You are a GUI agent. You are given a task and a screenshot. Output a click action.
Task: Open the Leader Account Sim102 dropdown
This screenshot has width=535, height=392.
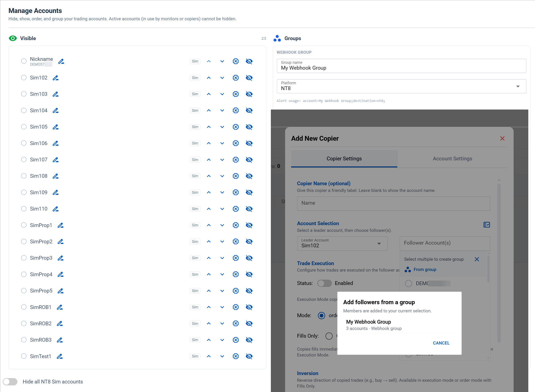pos(342,243)
